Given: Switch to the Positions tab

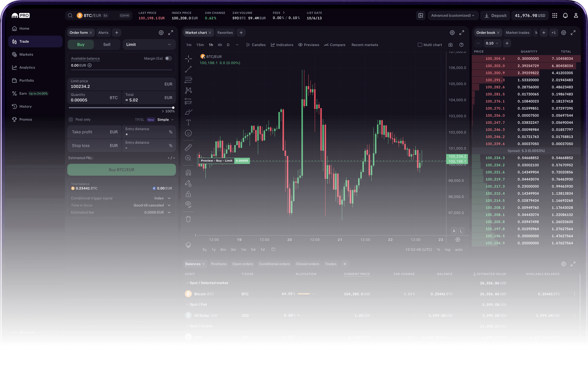Looking at the screenshot, I should click(x=218, y=264).
